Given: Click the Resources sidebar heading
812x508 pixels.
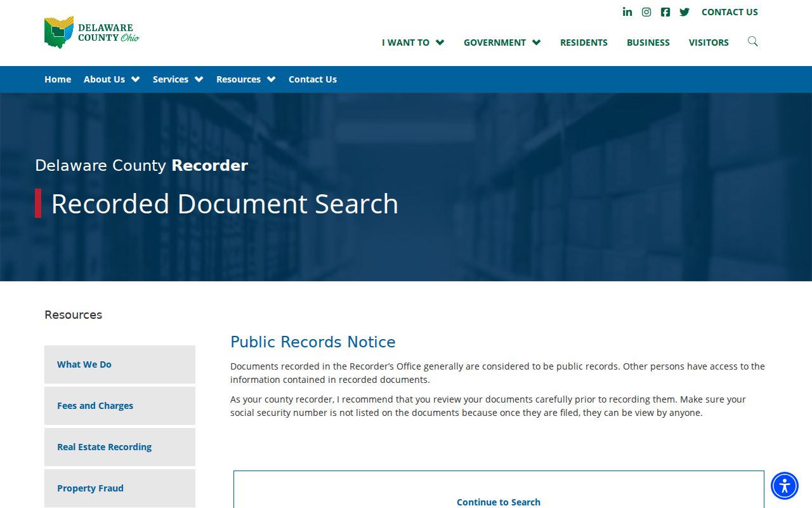Looking at the screenshot, I should (73, 315).
